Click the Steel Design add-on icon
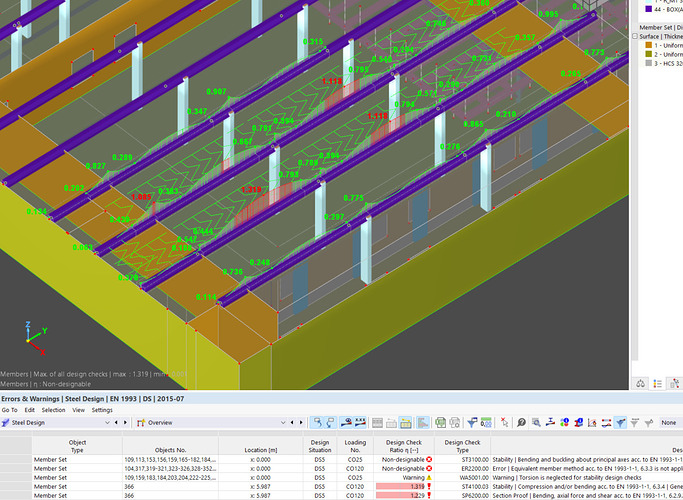This screenshot has width=683, height=500. [x=6, y=423]
